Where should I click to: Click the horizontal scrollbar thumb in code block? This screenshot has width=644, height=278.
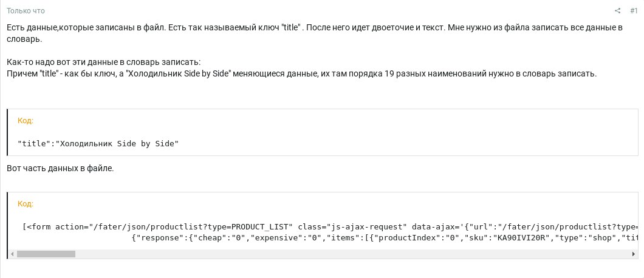pyautogui.click(x=46, y=254)
